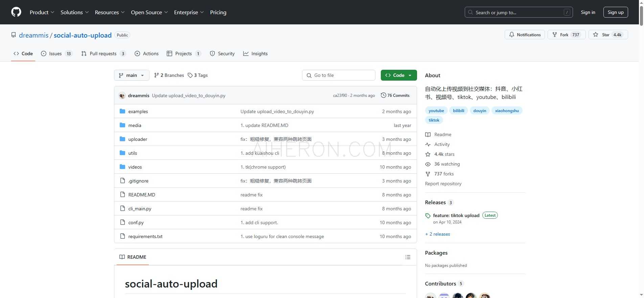644x298 pixels.
Task: Expand the Solutions menu
Action: coord(75,12)
